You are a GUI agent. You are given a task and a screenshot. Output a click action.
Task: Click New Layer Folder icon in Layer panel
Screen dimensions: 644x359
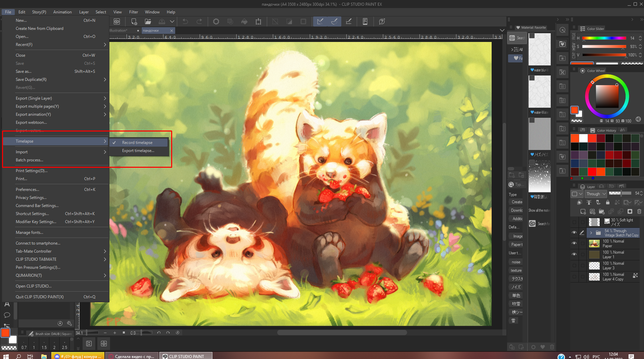point(602,211)
